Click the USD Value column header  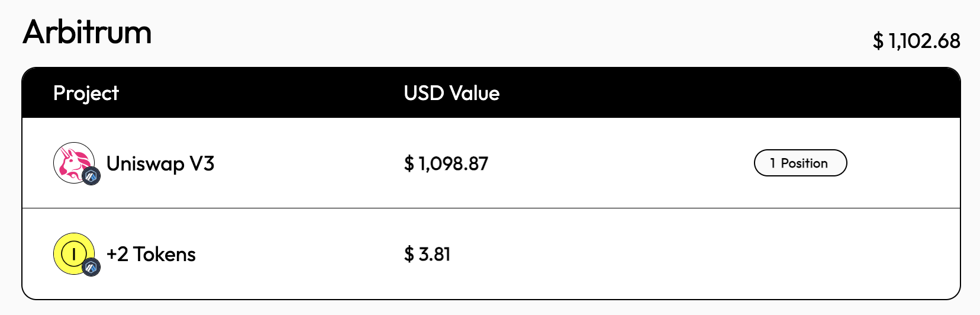point(452,93)
